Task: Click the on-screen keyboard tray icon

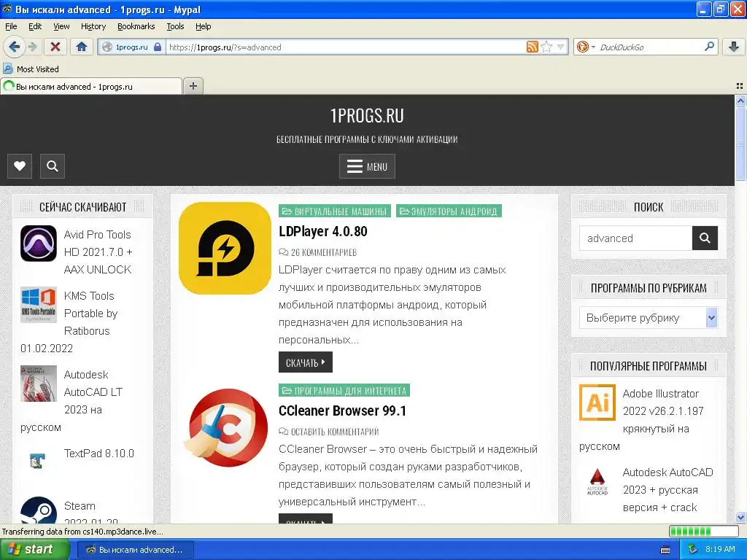Action: [665, 550]
